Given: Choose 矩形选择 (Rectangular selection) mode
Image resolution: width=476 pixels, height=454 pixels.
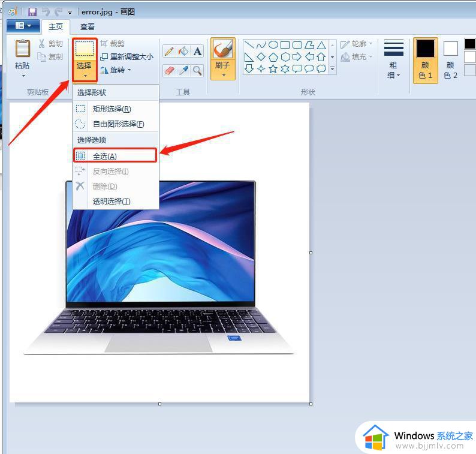Looking at the screenshot, I should pos(111,109).
